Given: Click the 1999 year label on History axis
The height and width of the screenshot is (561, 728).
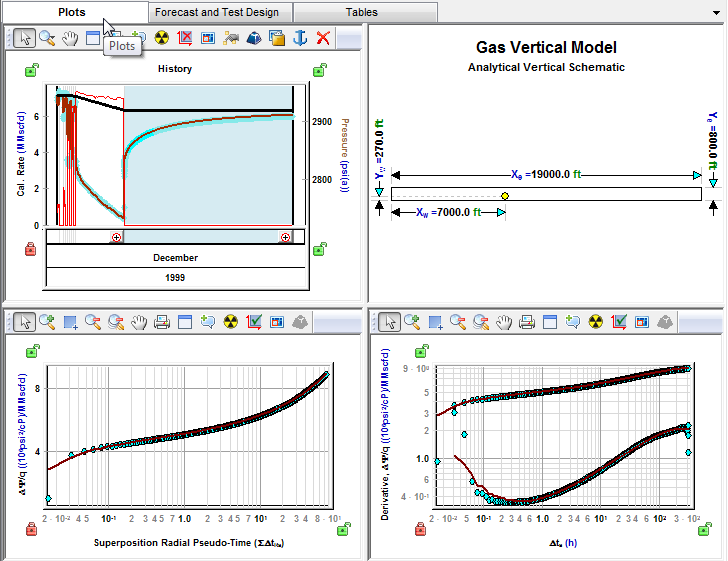Looking at the screenshot, I should click(x=175, y=278).
